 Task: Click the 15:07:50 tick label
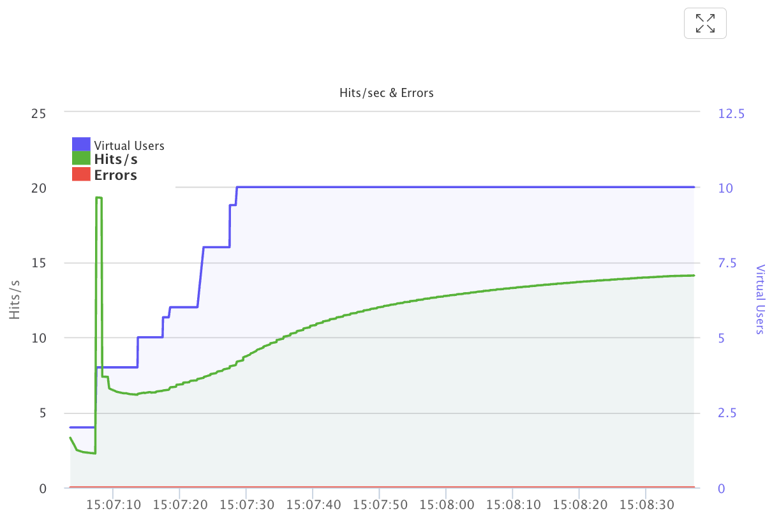pos(380,505)
